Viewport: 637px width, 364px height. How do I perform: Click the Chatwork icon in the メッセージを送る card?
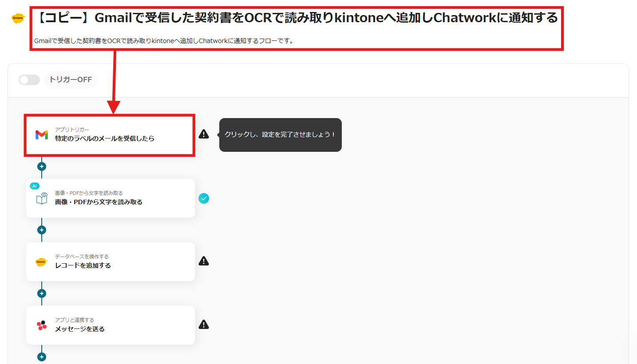42,325
